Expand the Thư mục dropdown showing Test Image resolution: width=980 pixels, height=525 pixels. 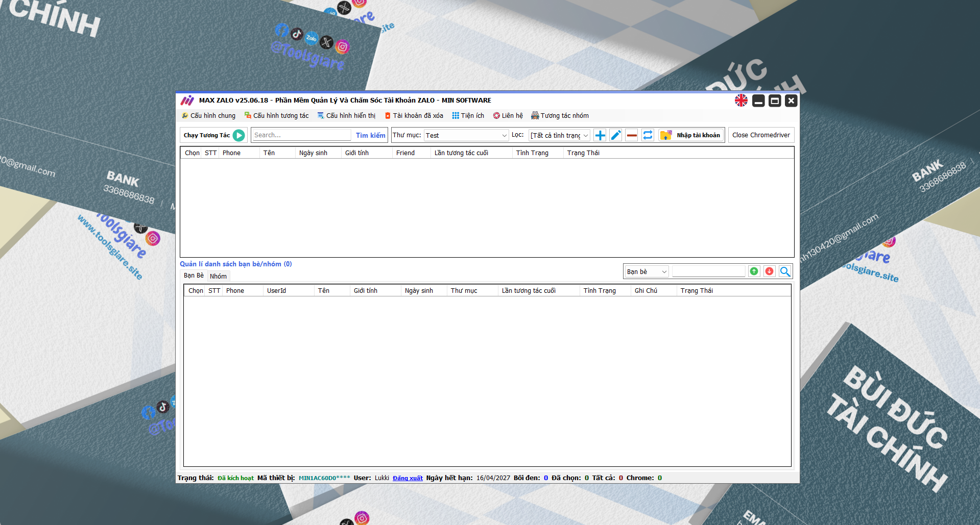point(466,135)
